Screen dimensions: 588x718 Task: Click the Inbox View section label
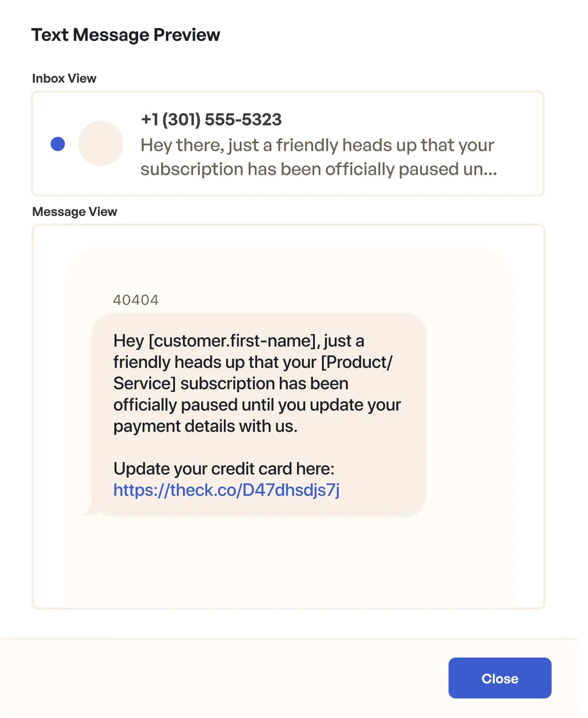click(x=64, y=79)
